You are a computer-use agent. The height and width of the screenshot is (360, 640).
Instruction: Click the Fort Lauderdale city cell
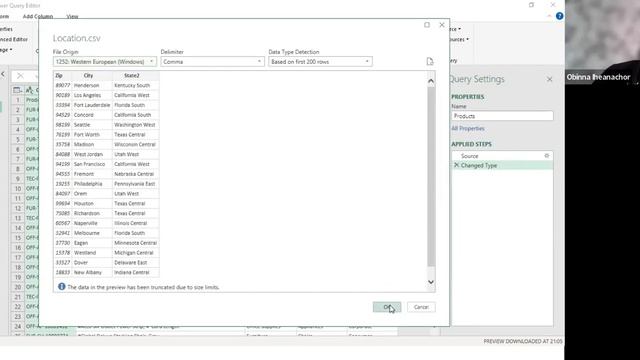point(92,105)
